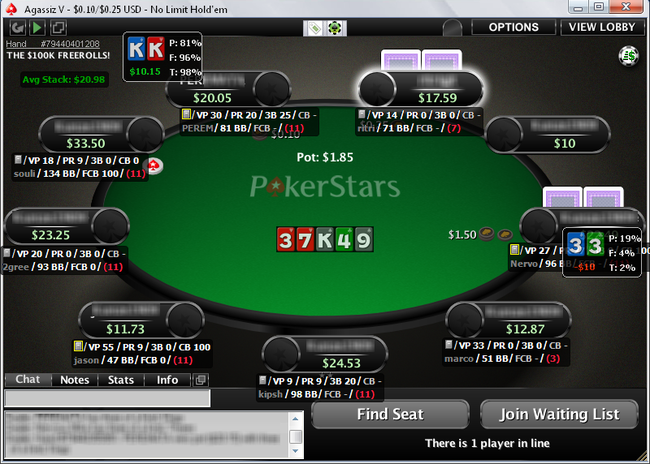Open the cashier dollar chip icon
This screenshot has width=650, height=464.
coord(628,56)
